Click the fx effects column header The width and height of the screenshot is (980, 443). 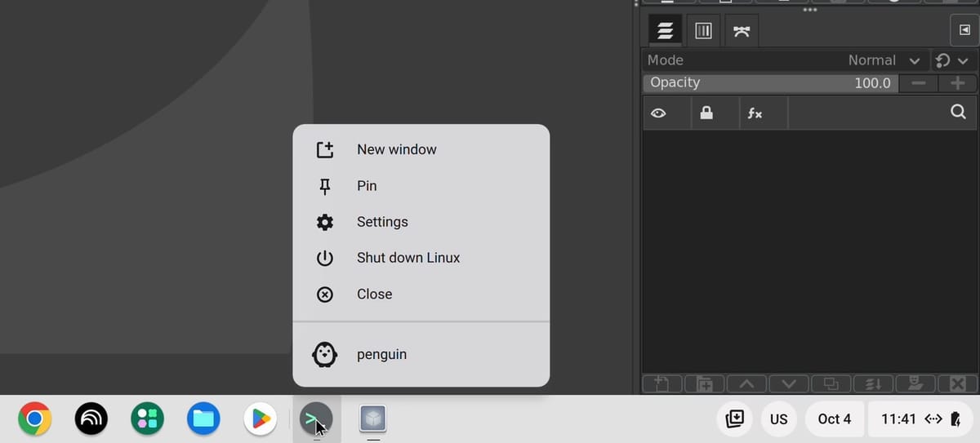pyautogui.click(x=755, y=113)
